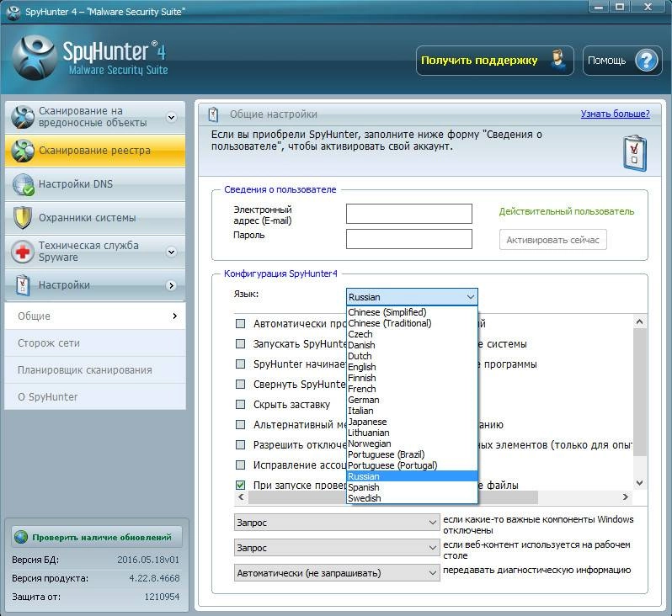672x616 pixels.
Task: Click the SpyHunter title bar app icon
Action: pyautogui.click(x=13, y=12)
